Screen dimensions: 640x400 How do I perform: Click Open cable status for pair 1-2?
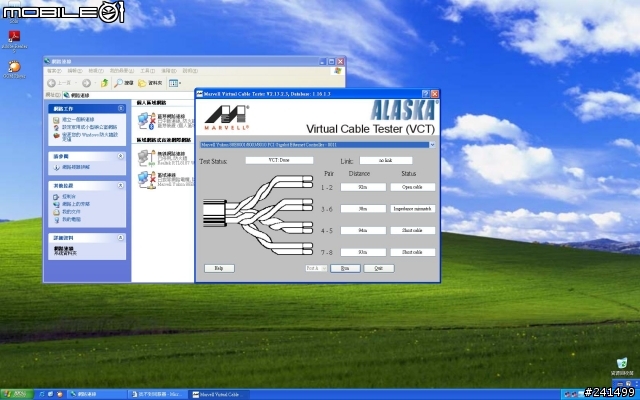click(x=413, y=187)
